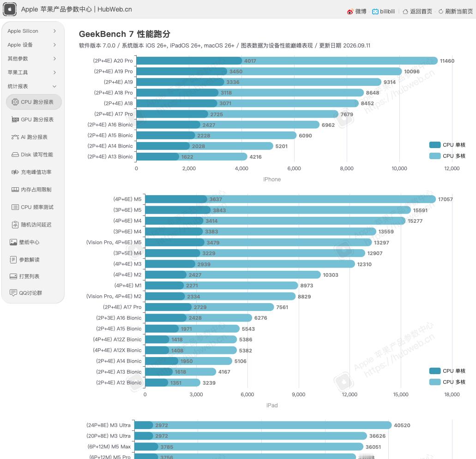
Task: Expand the 苹果工具 menu chevron
Action: (x=54, y=72)
